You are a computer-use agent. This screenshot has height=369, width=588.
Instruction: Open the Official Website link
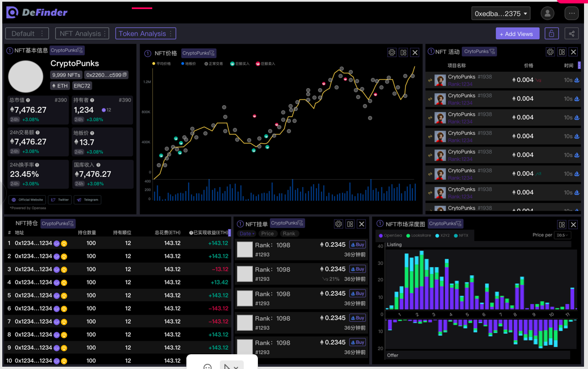tap(27, 200)
